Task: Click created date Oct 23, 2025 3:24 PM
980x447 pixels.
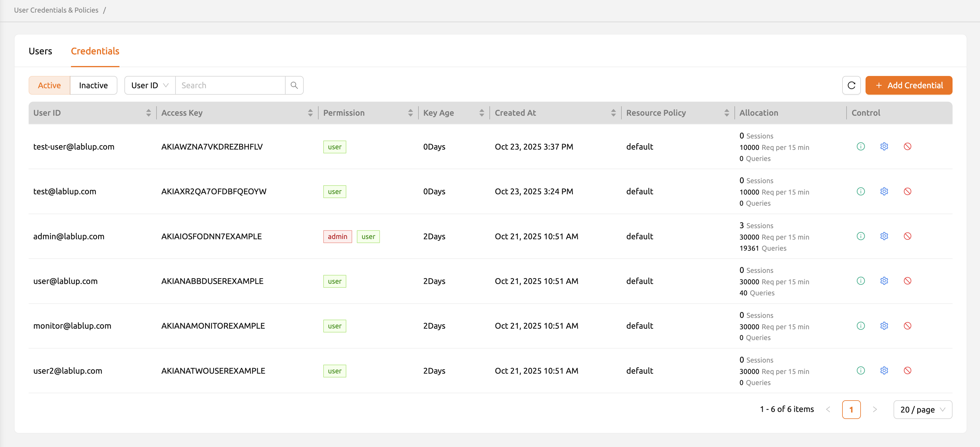Action: (x=534, y=192)
